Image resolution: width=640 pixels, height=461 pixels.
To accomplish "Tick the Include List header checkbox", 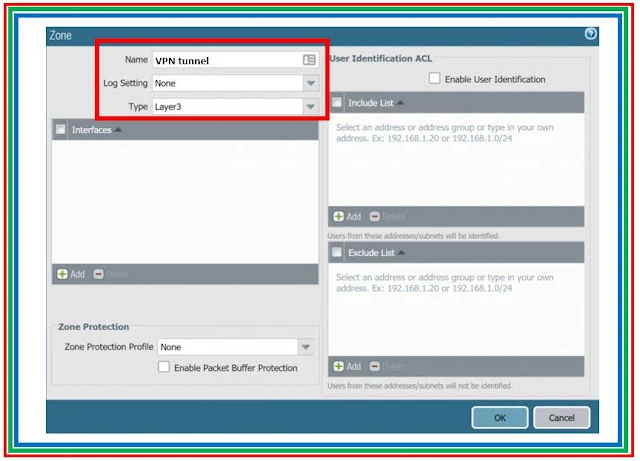I will 338,102.
